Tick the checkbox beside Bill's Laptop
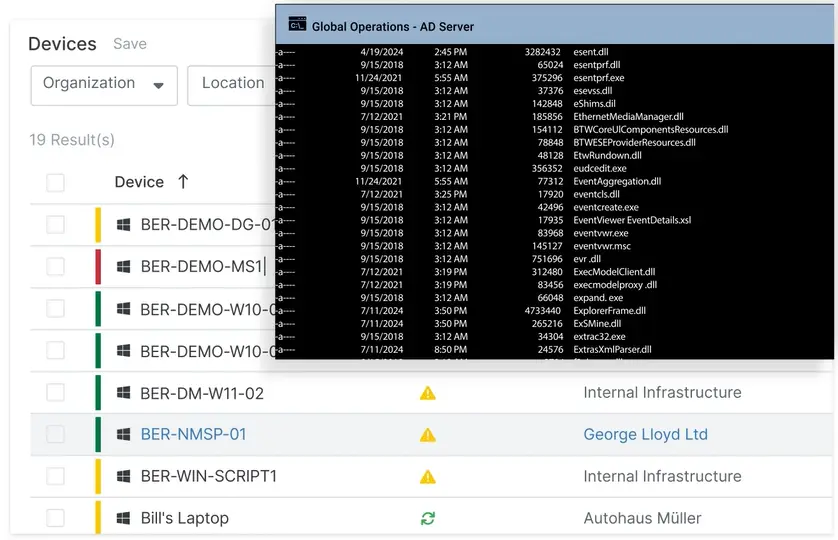Viewport: 838px width, 540px height. pos(56,518)
